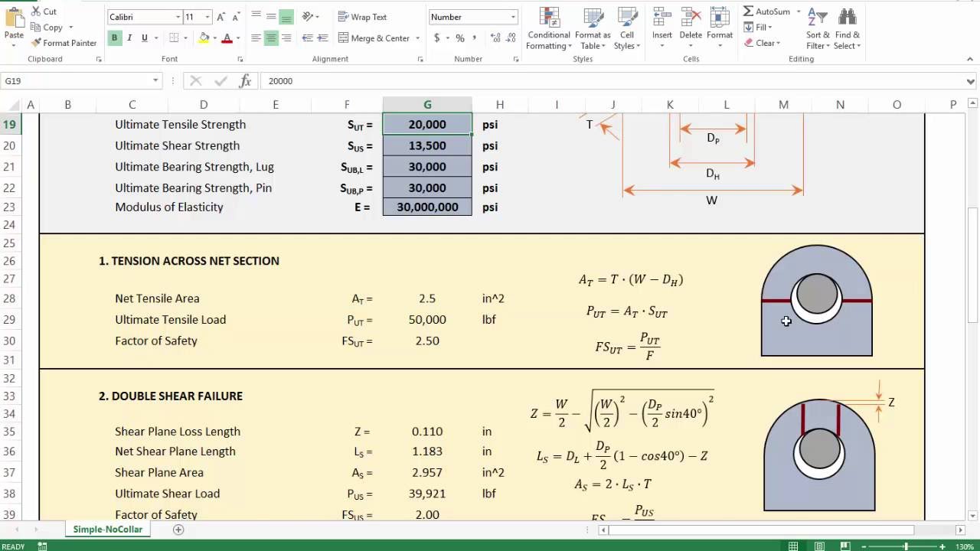This screenshot has height=551, width=980.
Task: Click the Increase Indent icon
Action: [323, 37]
